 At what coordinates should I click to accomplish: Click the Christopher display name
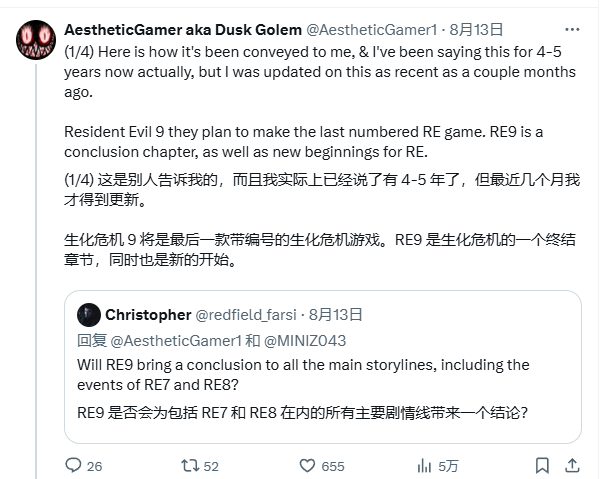click(147, 314)
